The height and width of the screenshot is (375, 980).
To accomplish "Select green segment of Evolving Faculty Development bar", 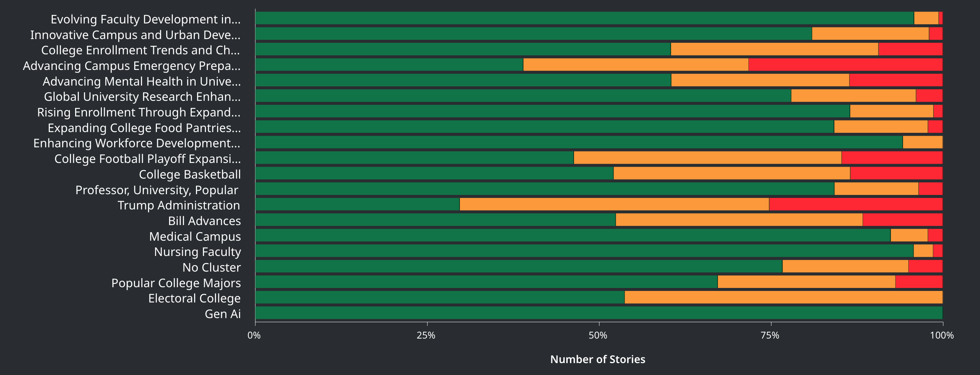I will tap(584, 18).
